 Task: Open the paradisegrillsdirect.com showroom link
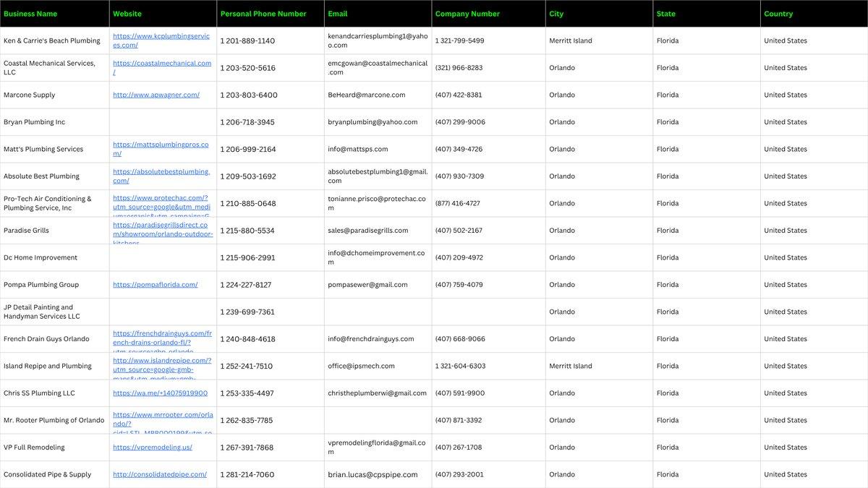163,233
